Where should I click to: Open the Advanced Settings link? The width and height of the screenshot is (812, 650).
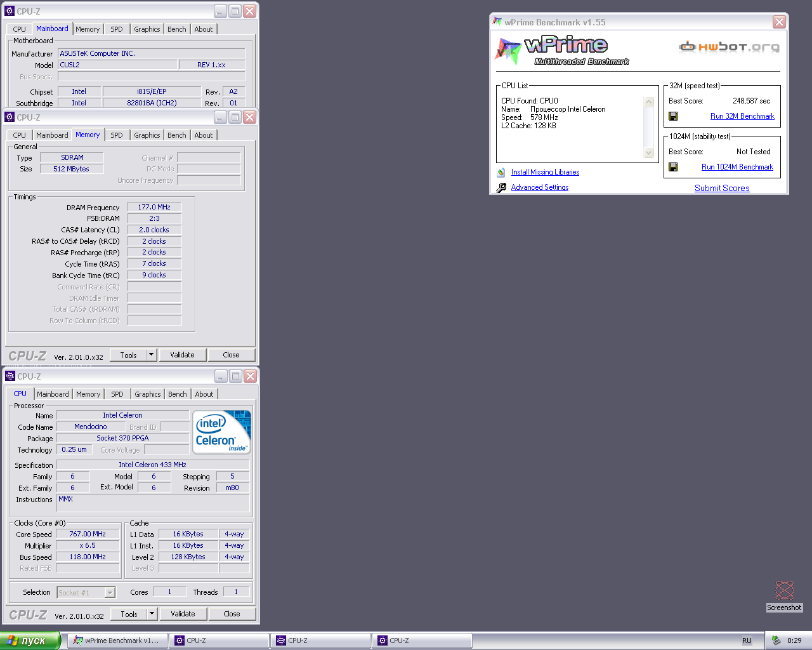click(x=540, y=187)
